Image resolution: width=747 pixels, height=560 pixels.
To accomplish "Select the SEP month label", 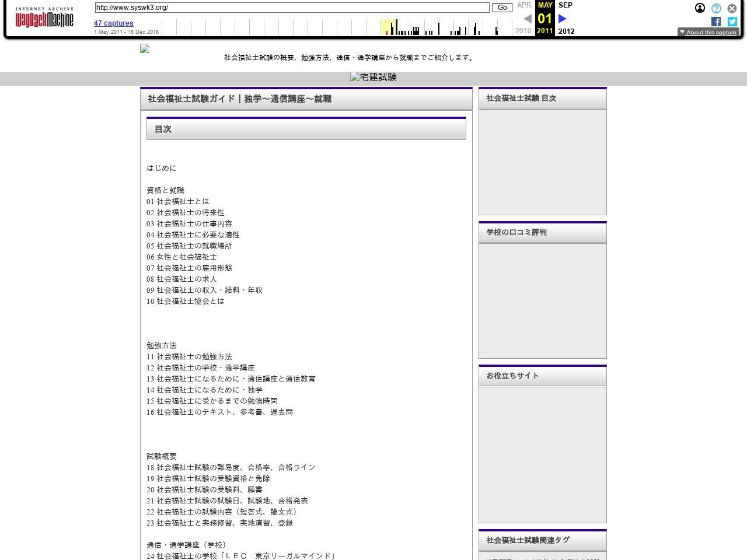I will (x=565, y=5).
